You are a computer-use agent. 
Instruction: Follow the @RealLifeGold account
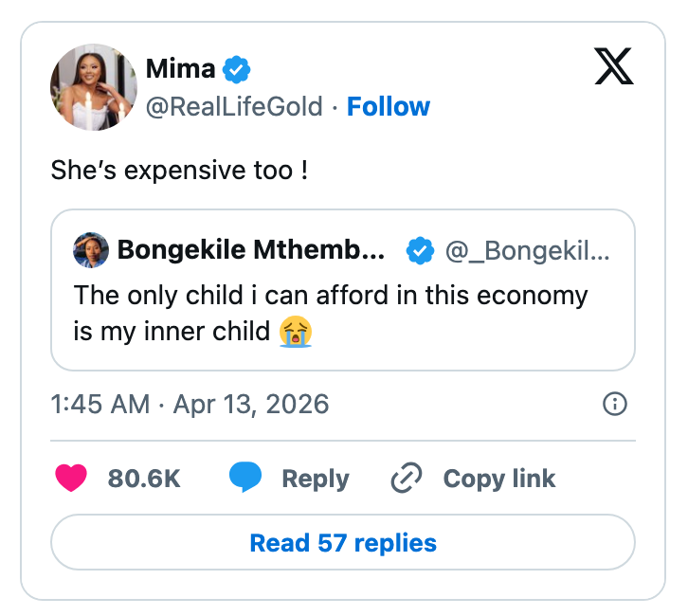[389, 106]
